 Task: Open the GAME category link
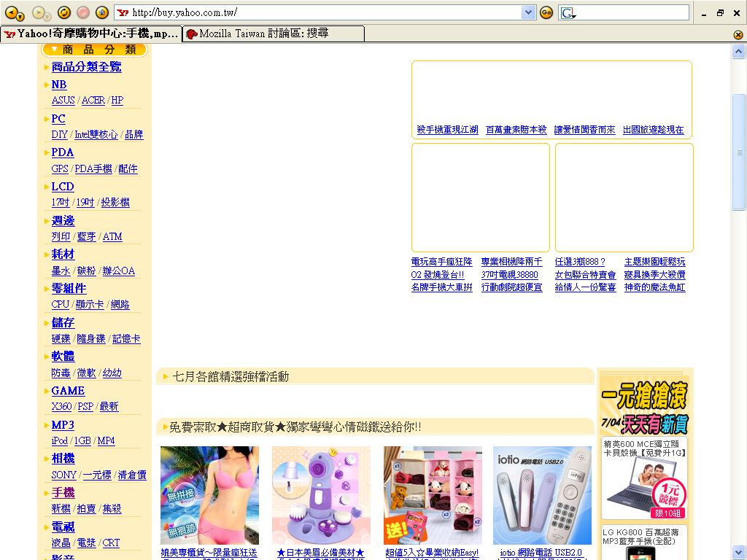[68, 391]
